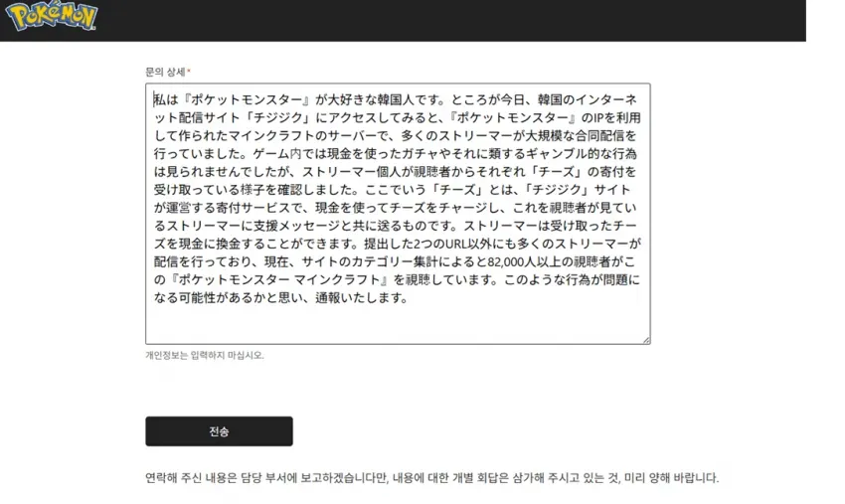Viewport: 845px width, 504px height.
Task: Click inside the 문의 상세 text area
Action: click(x=398, y=214)
